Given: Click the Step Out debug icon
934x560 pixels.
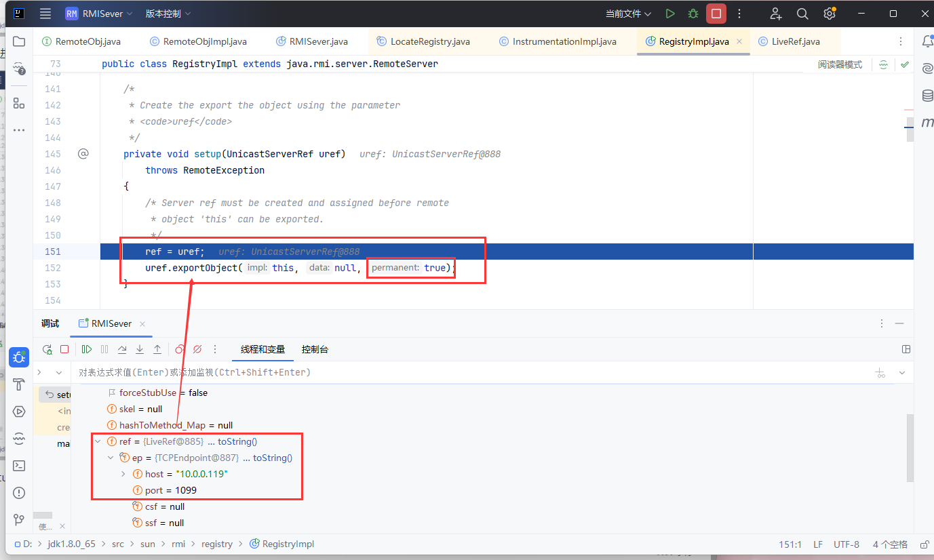Looking at the screenshot, I should click(x=157, y=349).
